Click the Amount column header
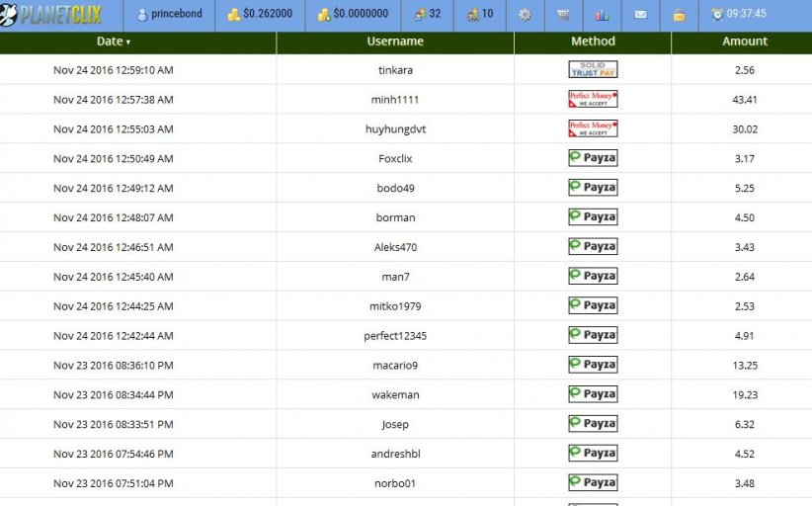 coord(744,42)
